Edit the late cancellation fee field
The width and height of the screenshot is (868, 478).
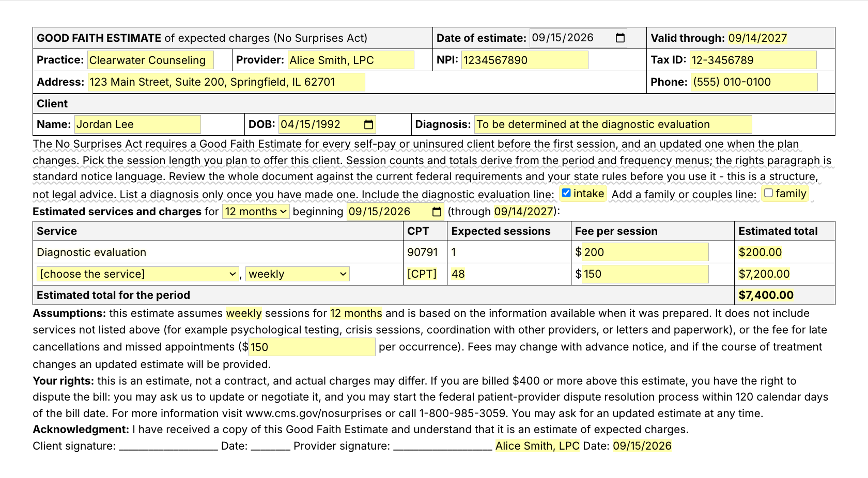click(312, 347)
